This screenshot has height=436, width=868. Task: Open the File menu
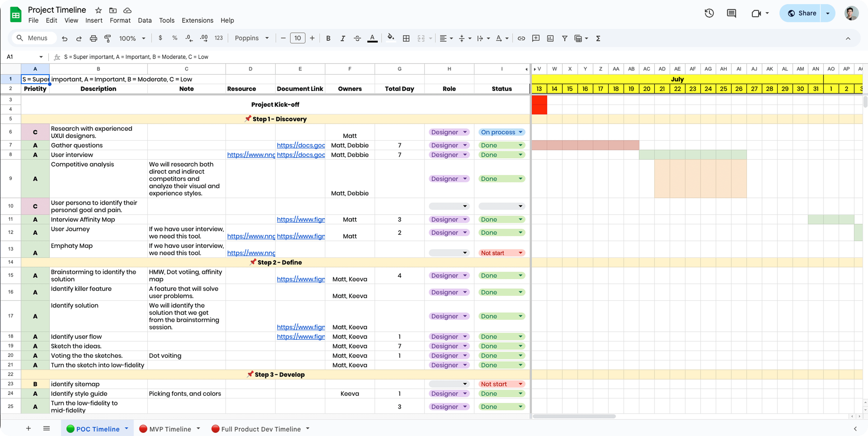tap(33, 21)
